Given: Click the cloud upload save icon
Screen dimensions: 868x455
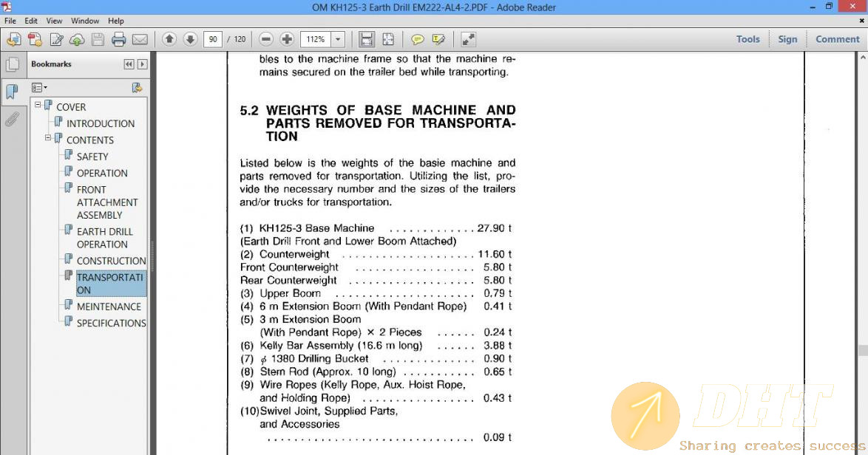Looking at the screenshot, I should [x=77, y=39].
